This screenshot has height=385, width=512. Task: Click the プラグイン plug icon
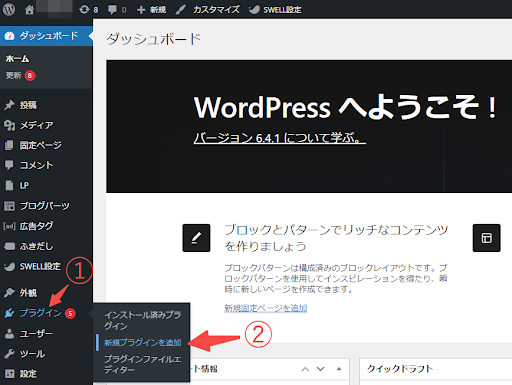[x=9, y=313]
